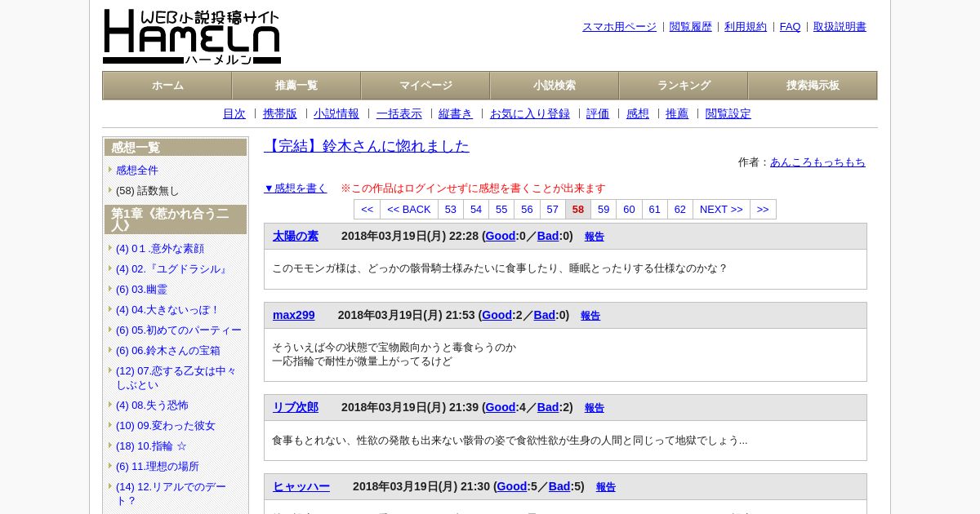
Task: Open the 評価 link in the submenu
Action: pyautogui.click(x=598, y=114)
